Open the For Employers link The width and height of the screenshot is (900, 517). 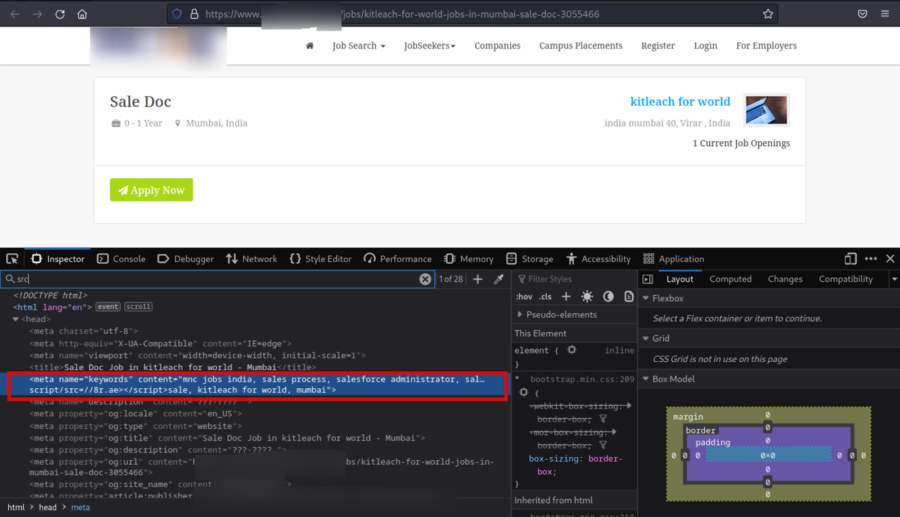pos(766,46)
